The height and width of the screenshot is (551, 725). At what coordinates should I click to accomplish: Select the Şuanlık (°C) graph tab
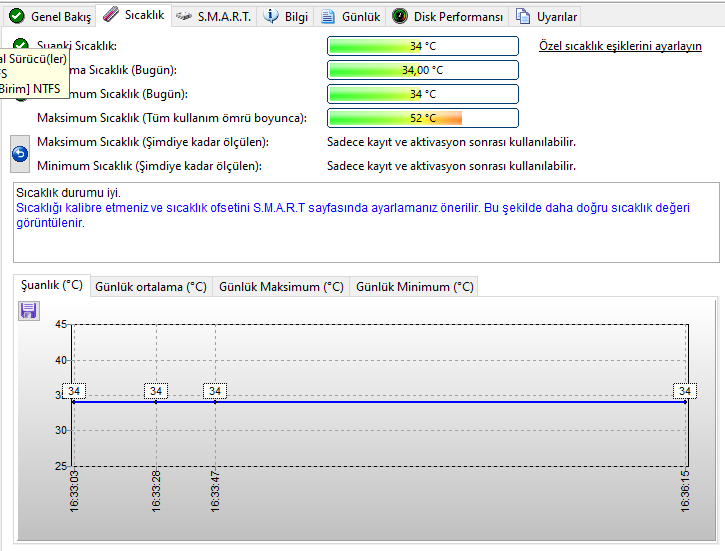[52, 285]
